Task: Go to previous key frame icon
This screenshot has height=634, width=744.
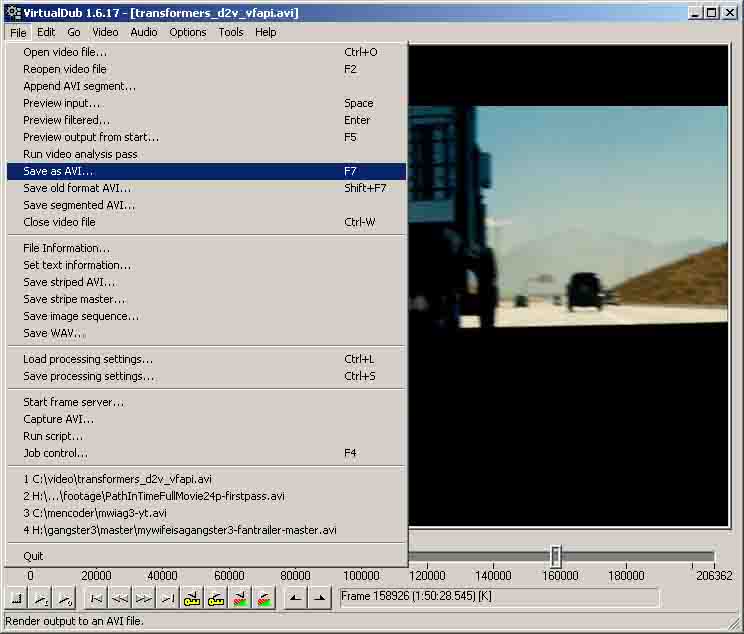Action: [x=192, y=599]
